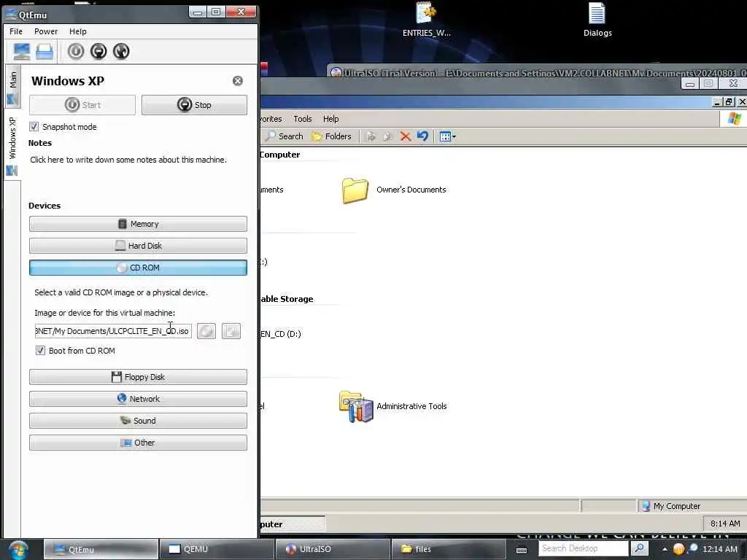The height and width of the screenshot is (560, 747).
Task: Click the physical CD device selector icon
Action: click(x=206, y=331)
